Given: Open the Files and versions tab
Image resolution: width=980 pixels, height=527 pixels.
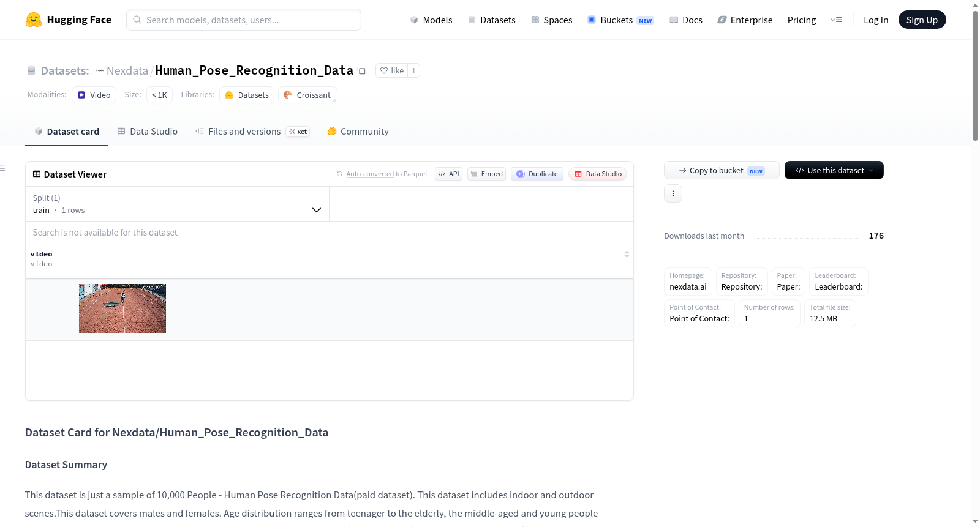Looking at the screenshot, I should tap(252, 132).
